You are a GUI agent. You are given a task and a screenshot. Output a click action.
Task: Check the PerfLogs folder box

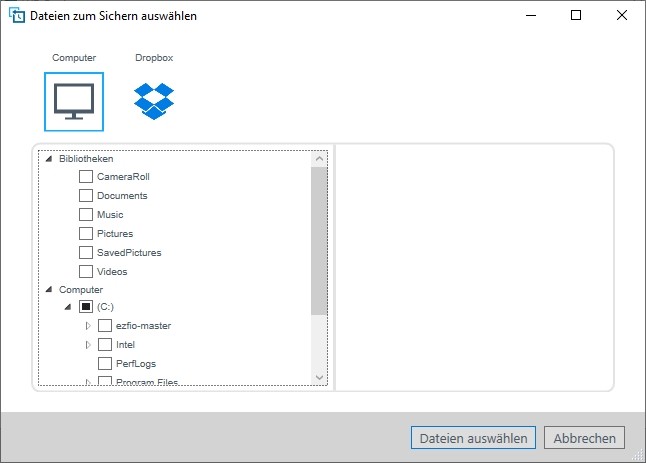[x=105, y=364]
